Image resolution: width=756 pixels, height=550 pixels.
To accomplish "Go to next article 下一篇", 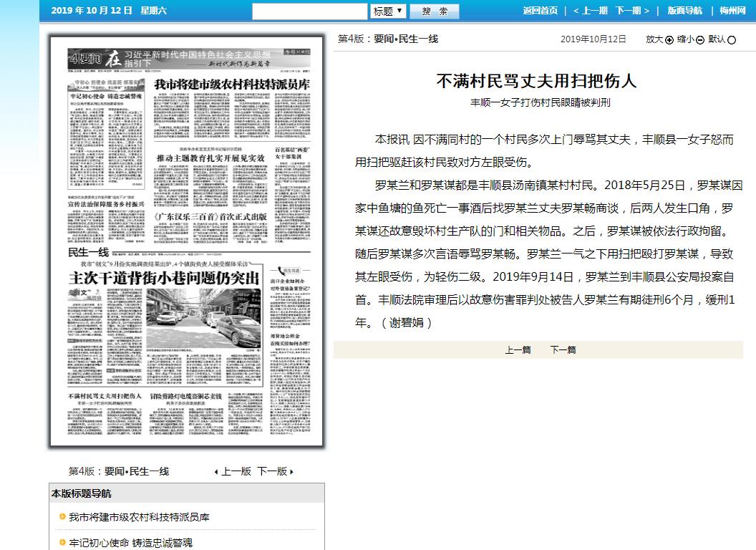I will pos(563,349).
